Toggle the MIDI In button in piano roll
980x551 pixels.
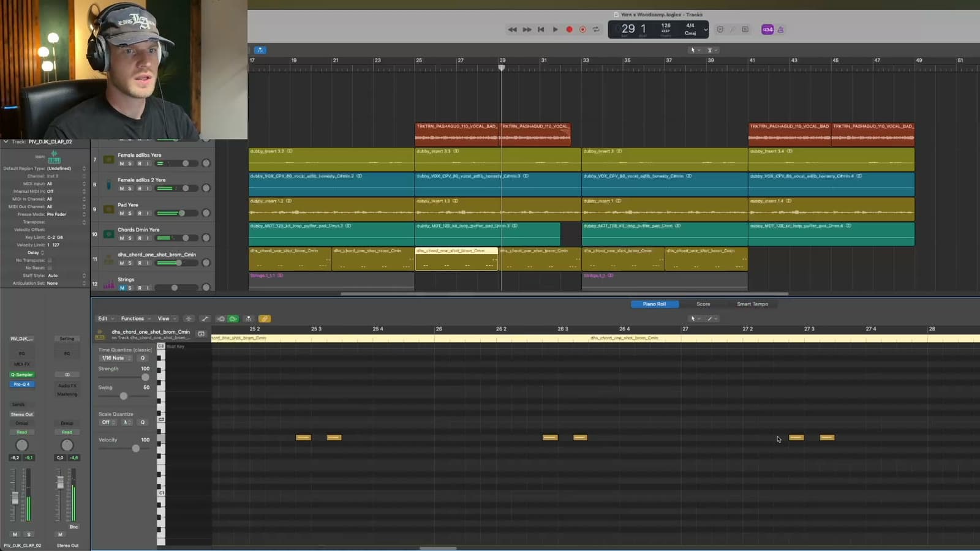221,318
